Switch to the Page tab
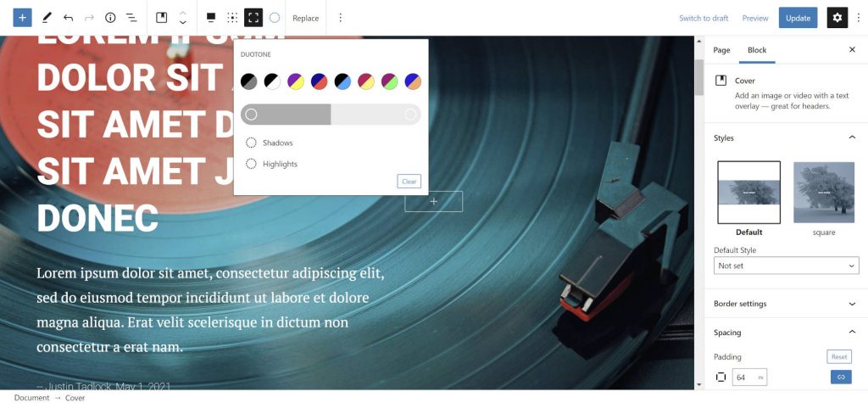868x403 pixels. coord(721,50)
